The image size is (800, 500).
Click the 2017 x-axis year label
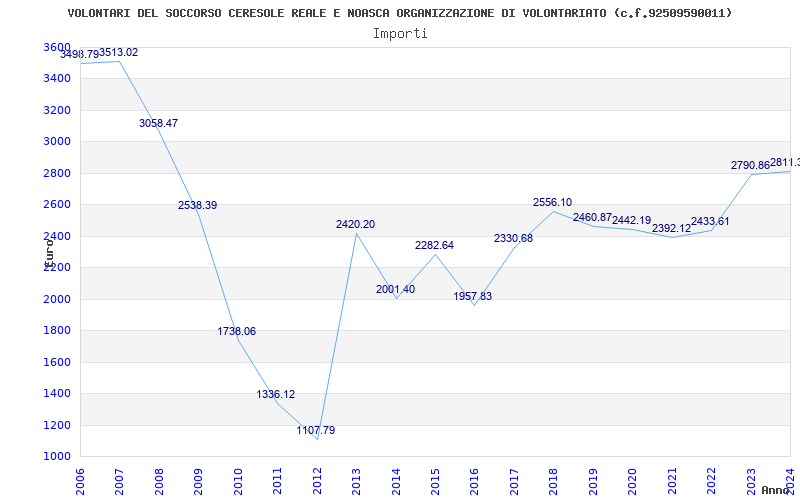point(514,482)
